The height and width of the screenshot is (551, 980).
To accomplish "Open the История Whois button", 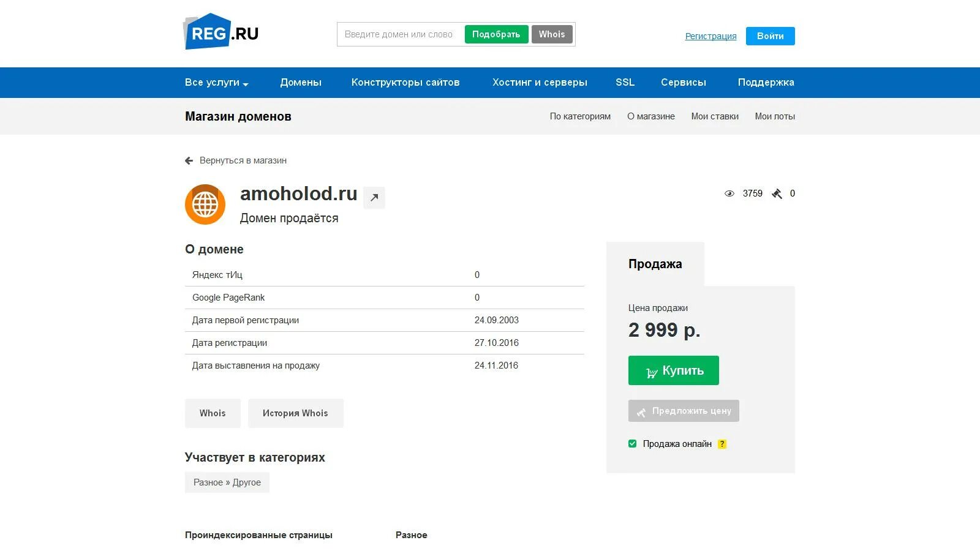I will [x=296, y=413].
